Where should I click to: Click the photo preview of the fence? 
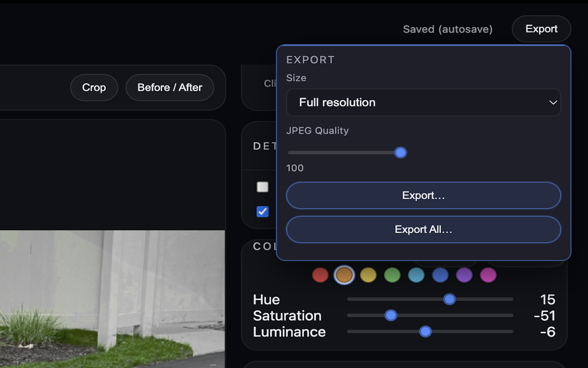click(x=112, y=299)
